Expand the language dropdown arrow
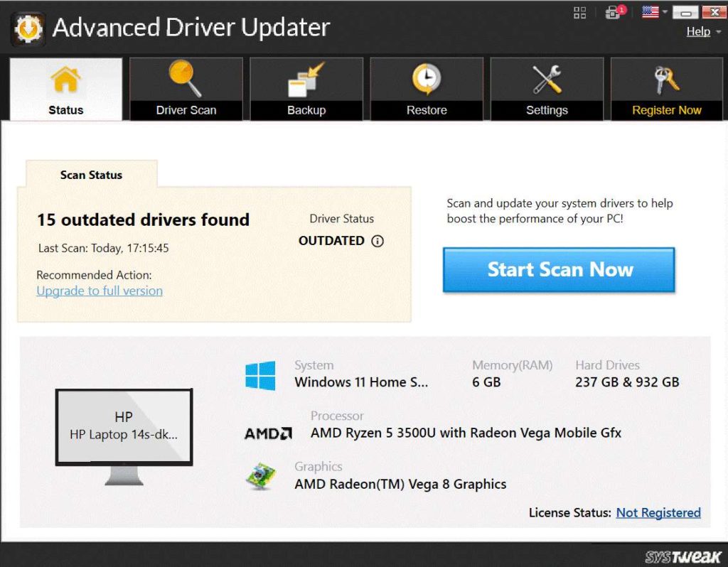 click(665, 11)
